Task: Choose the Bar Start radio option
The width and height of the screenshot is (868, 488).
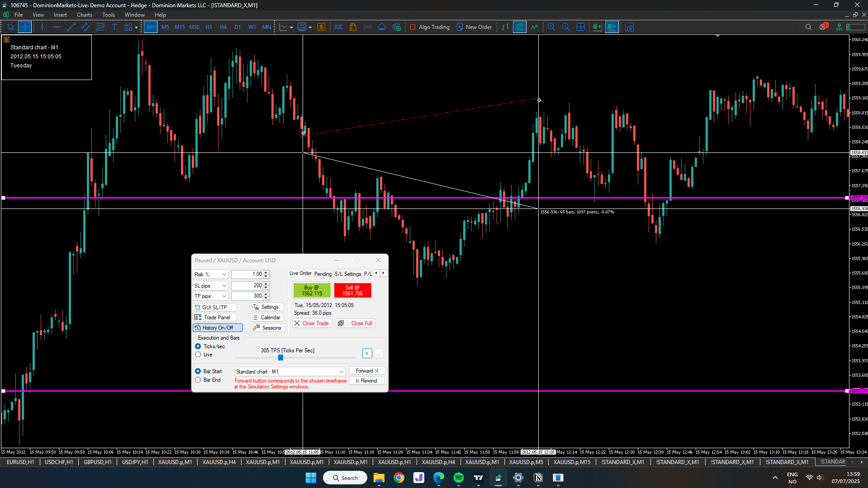Action: (198, 371)
